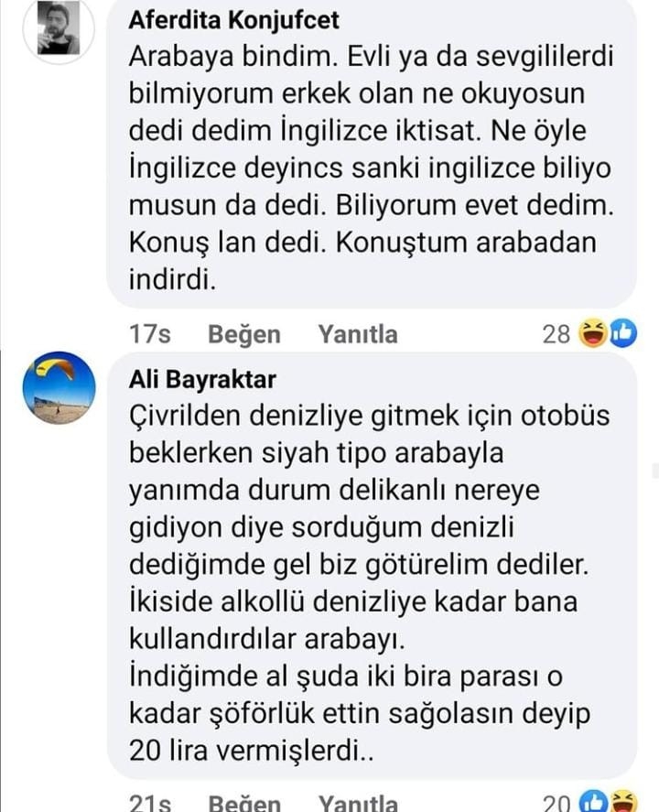
Task: Click the blue like icon on Ali's comment
Action: pos(593,801)
